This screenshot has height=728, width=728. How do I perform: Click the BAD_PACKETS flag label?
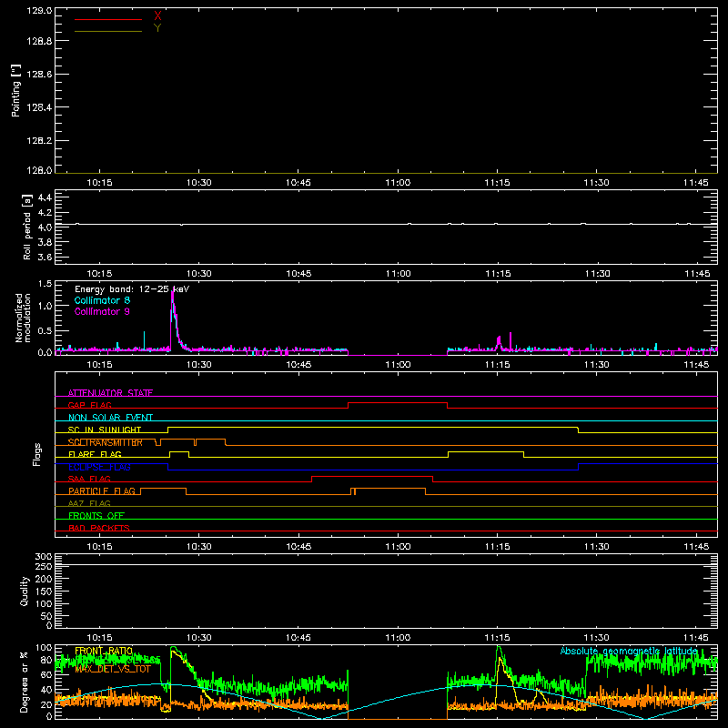pos(99,528)
